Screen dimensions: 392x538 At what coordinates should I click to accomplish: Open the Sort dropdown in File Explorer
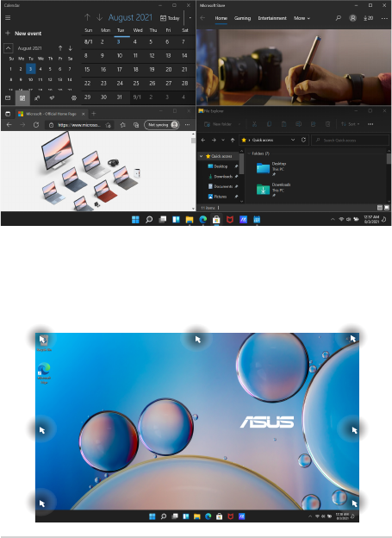click(350, 124)
